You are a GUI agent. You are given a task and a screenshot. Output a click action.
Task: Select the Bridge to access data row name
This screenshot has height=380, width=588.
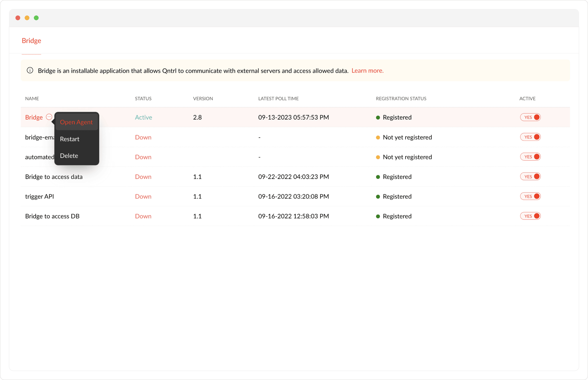[x=54, y=177]
